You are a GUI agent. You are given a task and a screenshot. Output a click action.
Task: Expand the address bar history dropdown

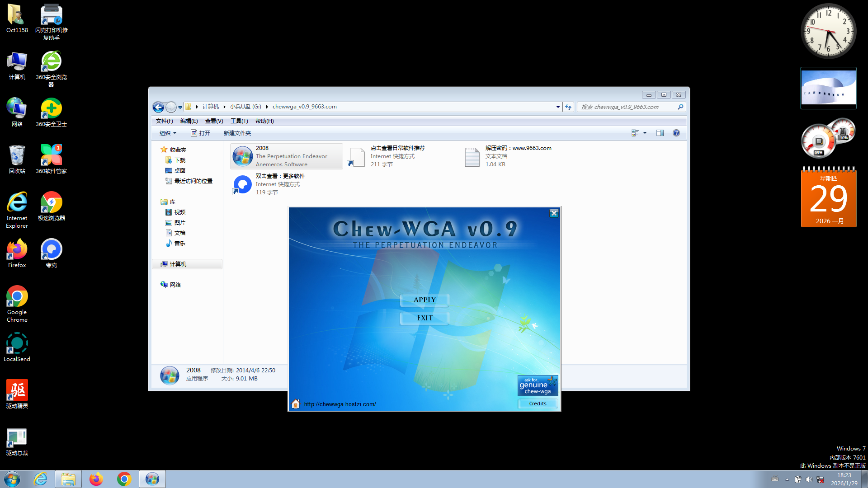(x=557, y=107)
